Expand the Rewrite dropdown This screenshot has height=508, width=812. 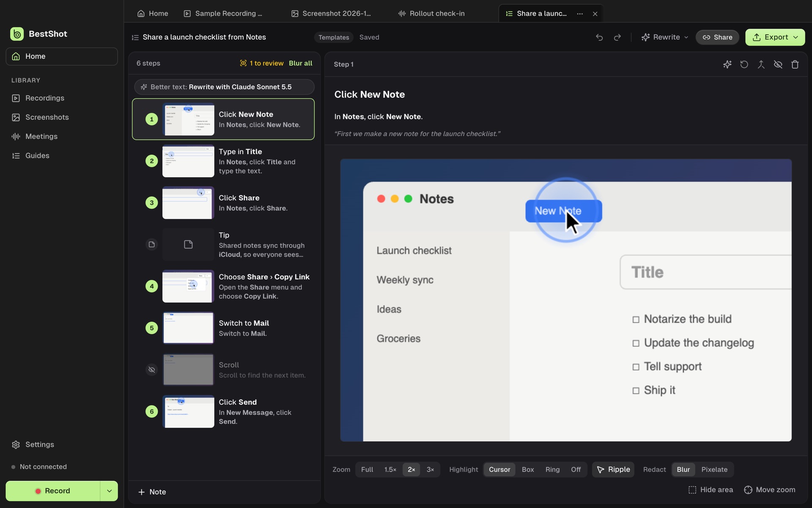[x=664, y=37]
